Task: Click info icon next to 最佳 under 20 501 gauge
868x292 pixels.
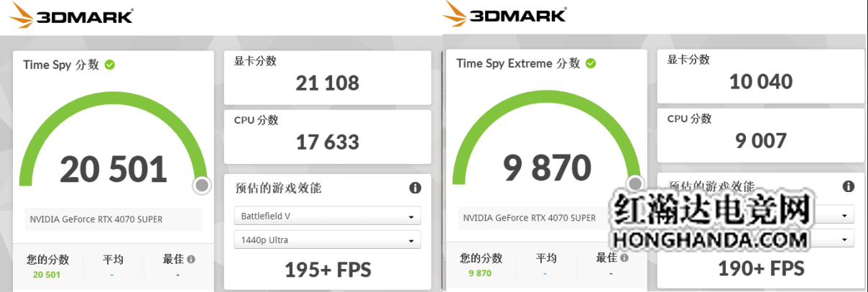Action: (x=191, y=259)
